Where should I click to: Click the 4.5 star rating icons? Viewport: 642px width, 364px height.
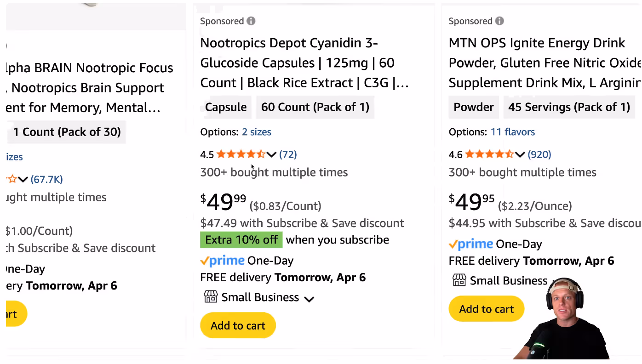click(241, 154)
